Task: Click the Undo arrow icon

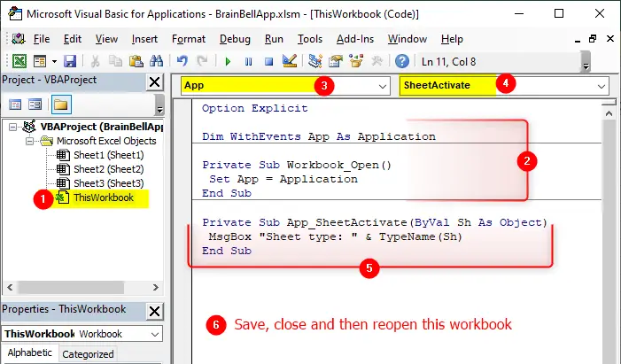Action: pos(182,61)
